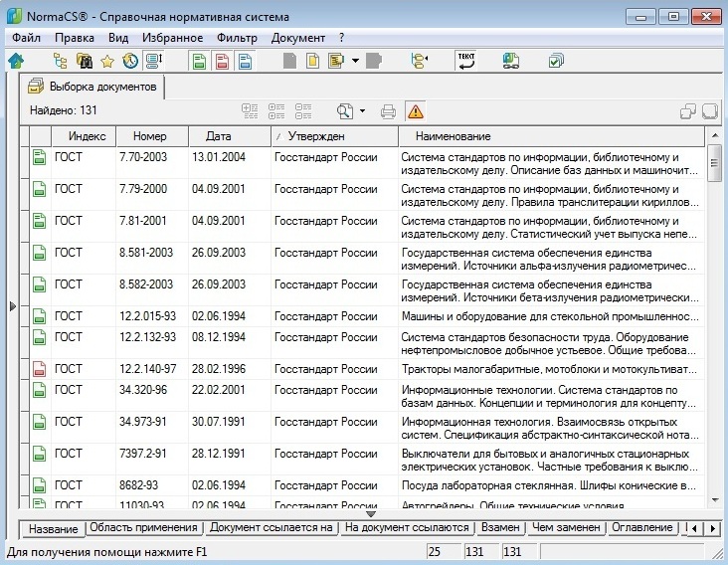Viewport: 728px width, 565px height.
Task: Switch to На документ ссылаются tab
Action: point(407,527)
